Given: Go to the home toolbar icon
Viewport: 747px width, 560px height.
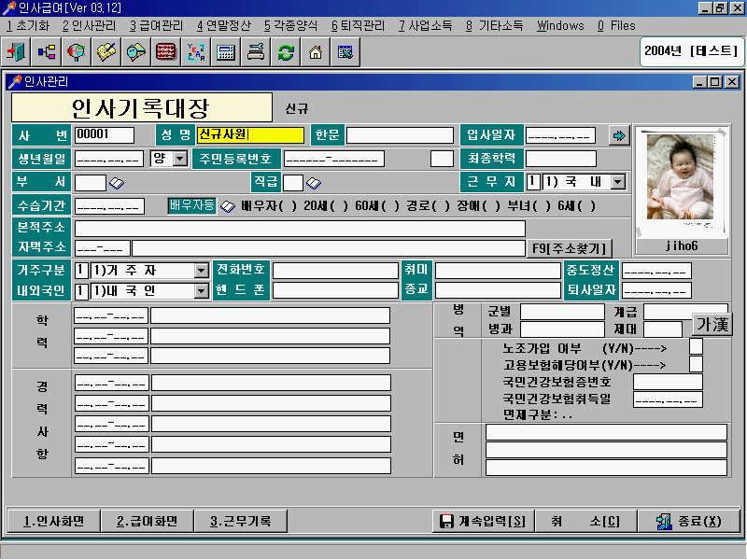Looking at the screenshot, I should pyautogui.click(x=316, y=51).
